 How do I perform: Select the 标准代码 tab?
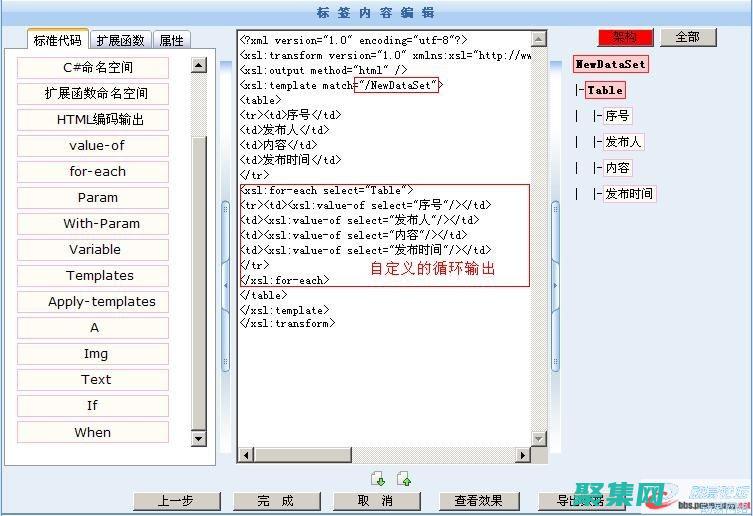pyautogui.click(x=58, y=41)
